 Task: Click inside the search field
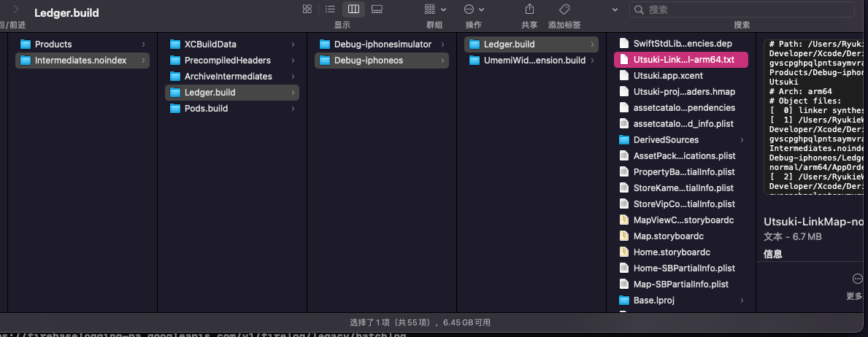[741, 9]
